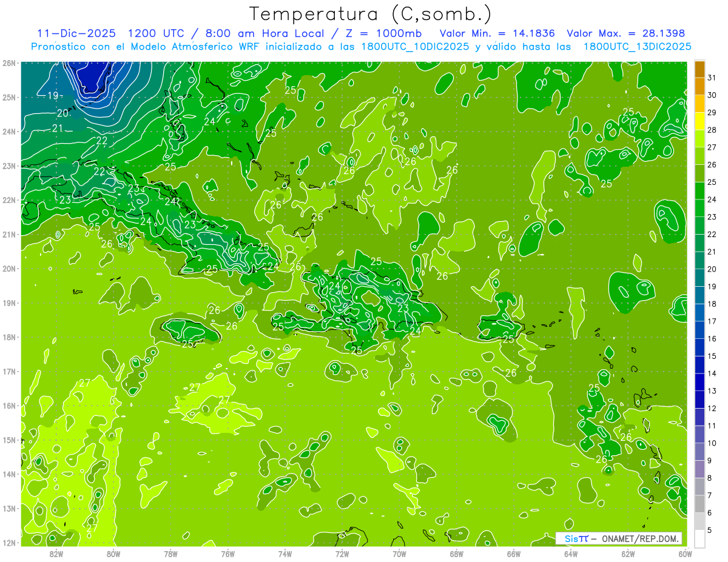Viewport: 728px width, 562px height.
Task: Click the '70W' longitude axis label
Action: tap(399, 554)
